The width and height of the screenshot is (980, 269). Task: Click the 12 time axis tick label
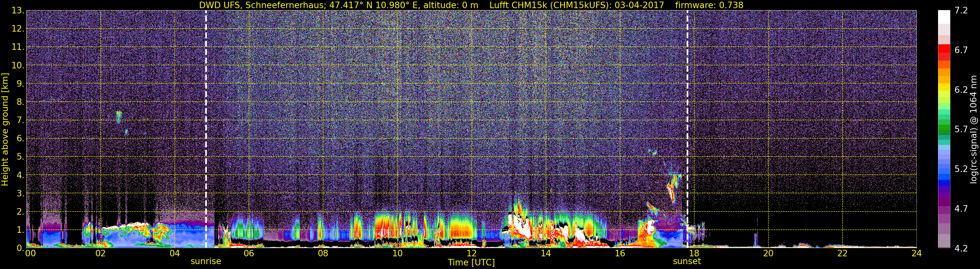coord(471,253)
